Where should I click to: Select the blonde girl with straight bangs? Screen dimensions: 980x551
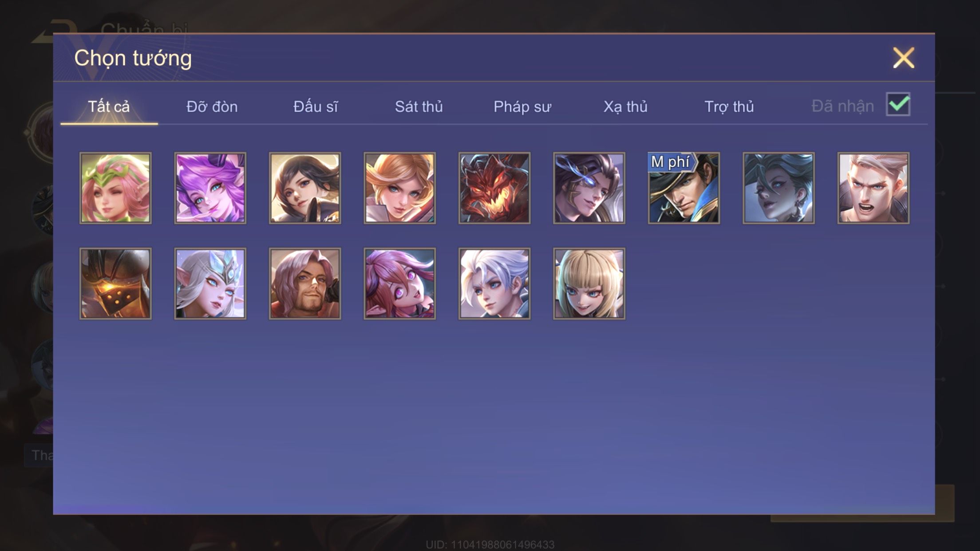coord(589,283)
